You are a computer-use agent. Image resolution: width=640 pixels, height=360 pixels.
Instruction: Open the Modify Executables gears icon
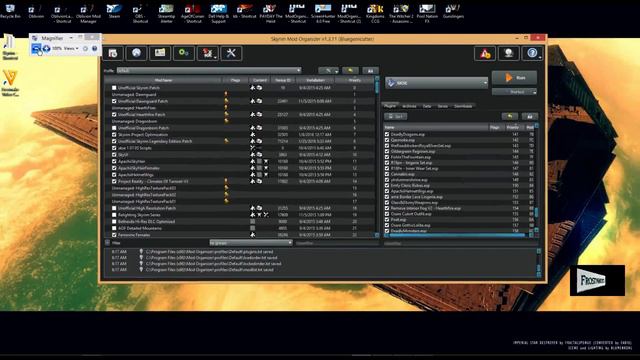184,53
